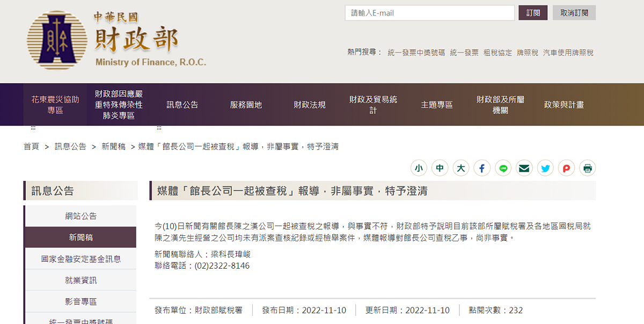Open 影音專區 in sidebar

[81, 302]
